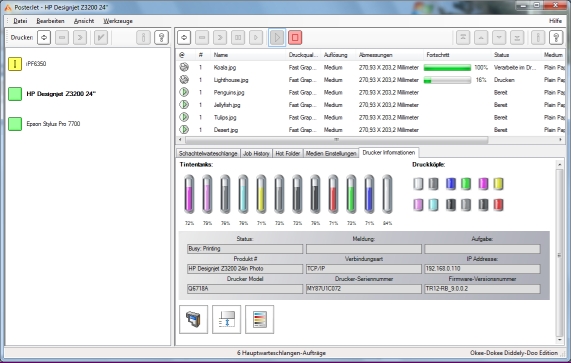Click the green play icon of Jellyfish.jpg row
This screenshot has width=571, height=363.
pos(184,104)
